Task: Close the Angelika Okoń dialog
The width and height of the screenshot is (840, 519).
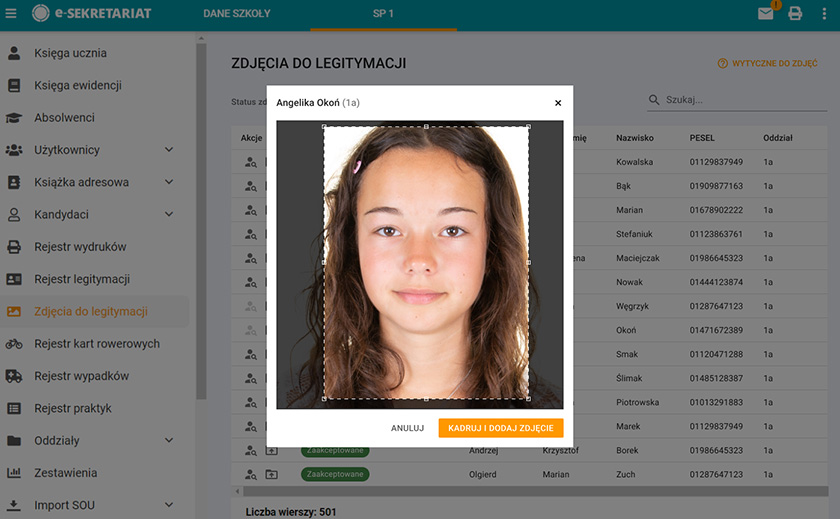Action: click(558, 102)
